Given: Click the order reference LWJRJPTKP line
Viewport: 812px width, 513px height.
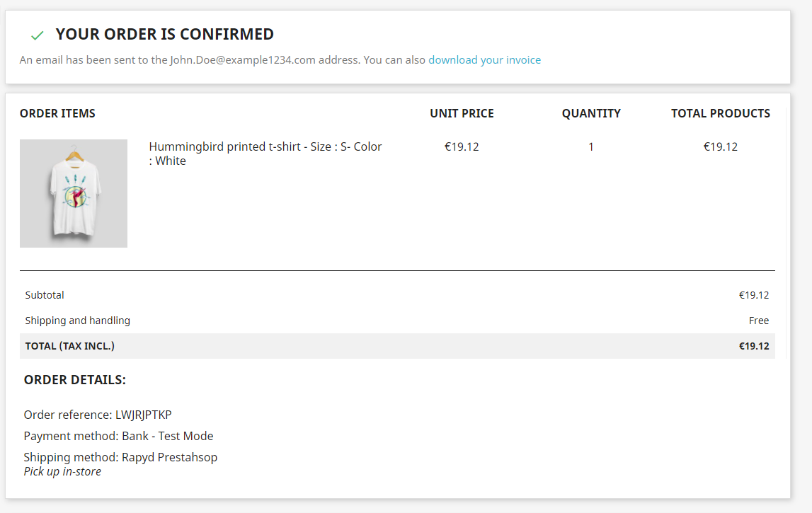Looking at the screenshot, I should pyautogui.click(x=98, y=415).
